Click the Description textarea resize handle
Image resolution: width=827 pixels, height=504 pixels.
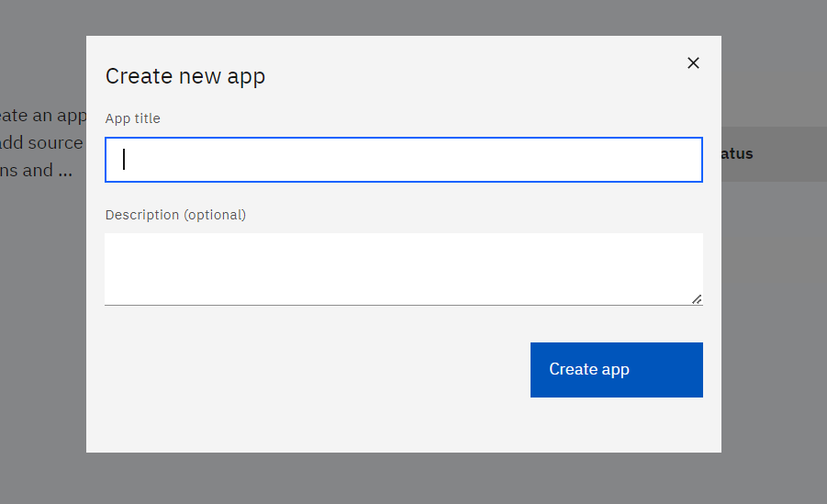click(697, 298)
